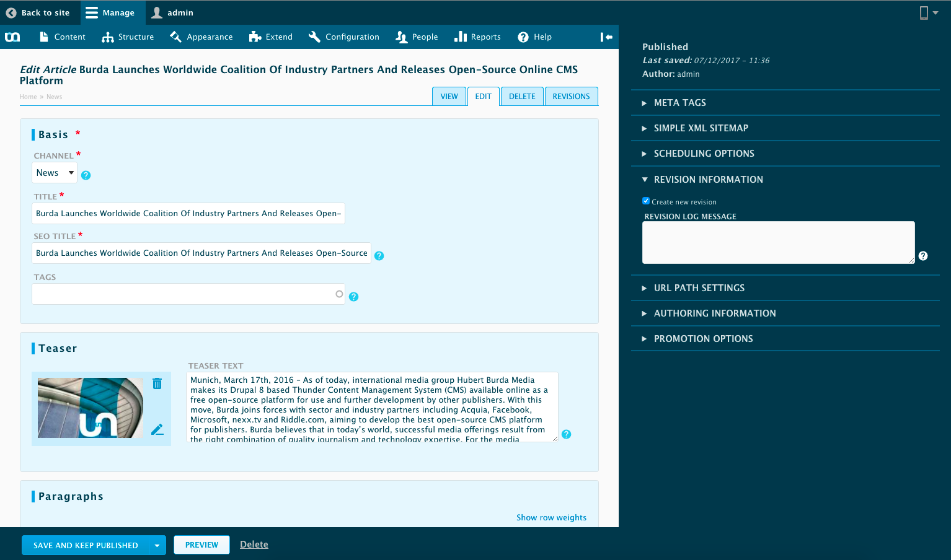951x560 pixels.
Task: Click the Title input field
Action: point(188,213)
